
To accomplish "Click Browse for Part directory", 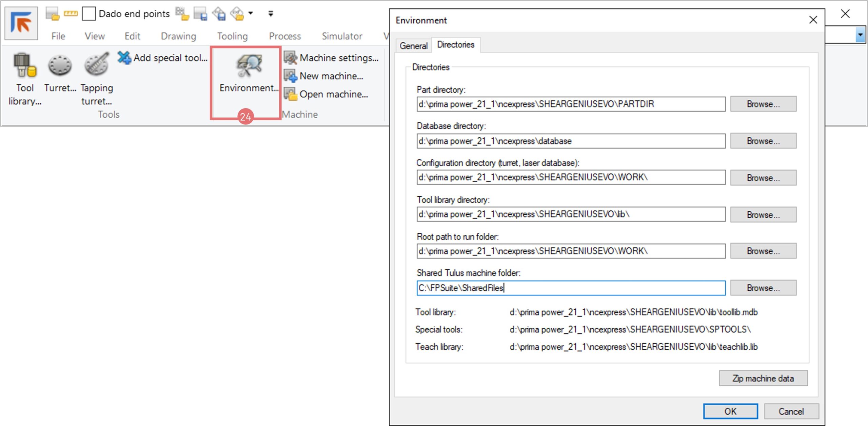I will [763, 104].
